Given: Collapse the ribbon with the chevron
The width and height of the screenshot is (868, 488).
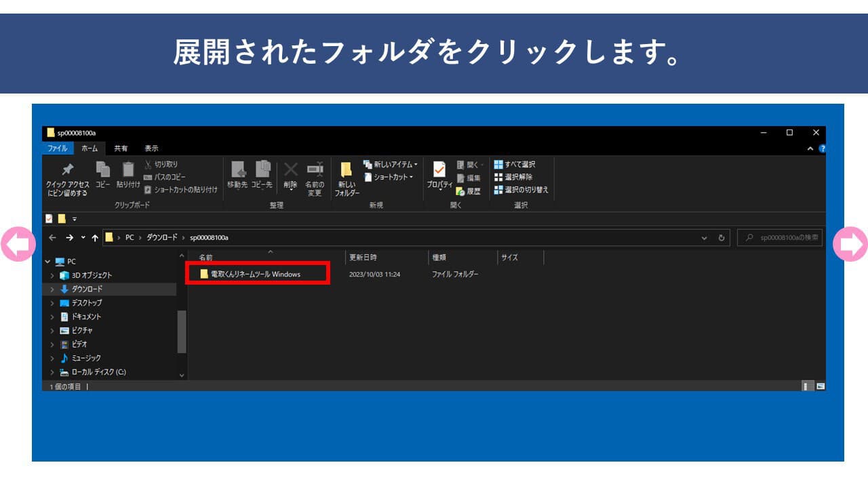Looking at the screenshot, I should (x=810, y=148).
